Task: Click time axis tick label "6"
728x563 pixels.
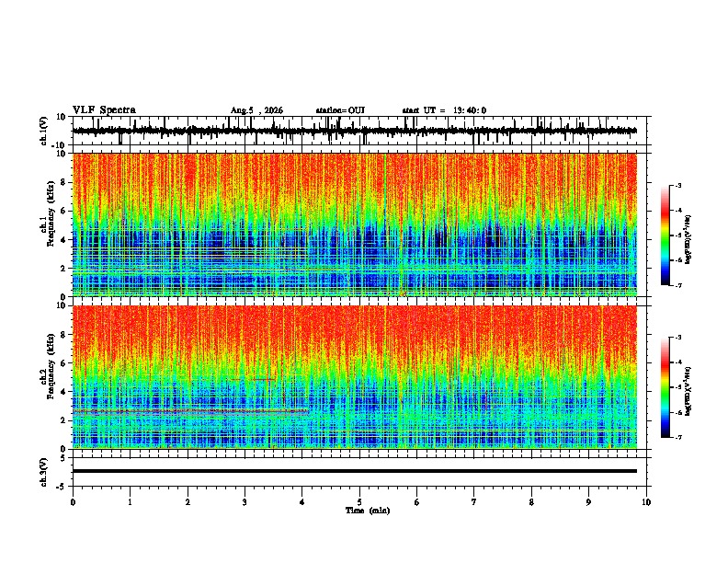Action: point(417,502)
